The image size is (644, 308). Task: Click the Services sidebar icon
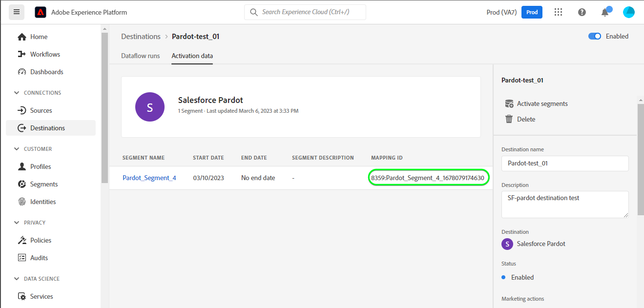click(22, 296)
